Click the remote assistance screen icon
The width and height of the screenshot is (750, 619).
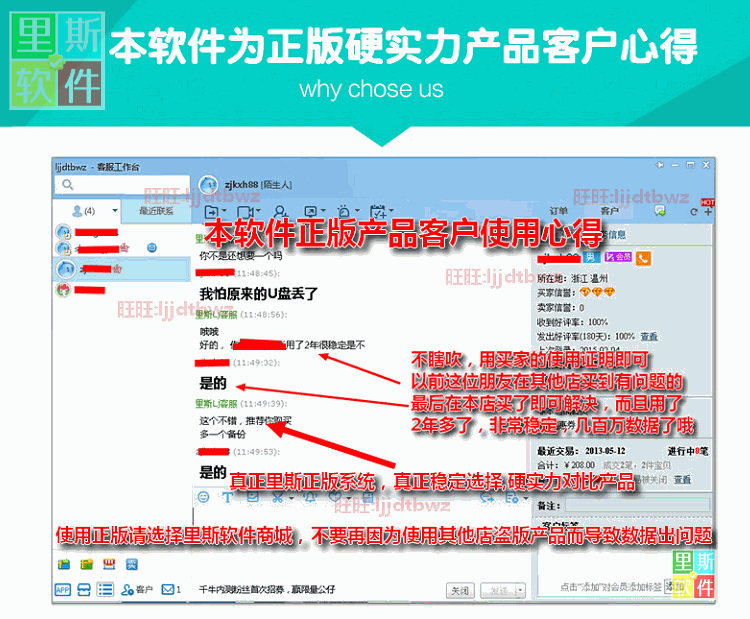tap(311, 211)
